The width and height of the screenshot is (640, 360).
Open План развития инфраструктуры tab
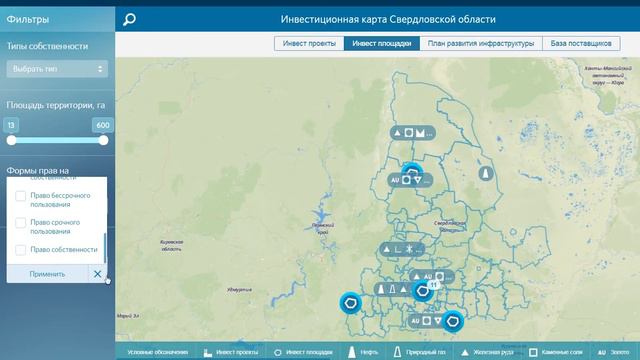pyautogui.click(x=481, y=43)
